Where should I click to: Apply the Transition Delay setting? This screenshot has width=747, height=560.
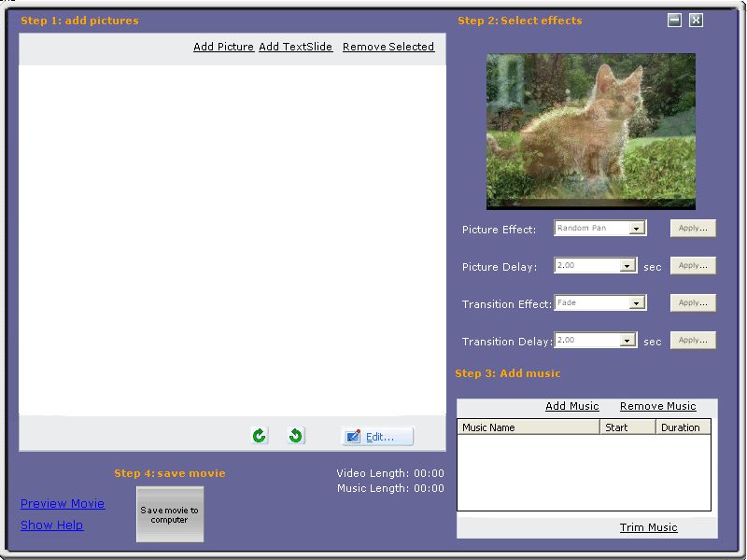[693, 340]
